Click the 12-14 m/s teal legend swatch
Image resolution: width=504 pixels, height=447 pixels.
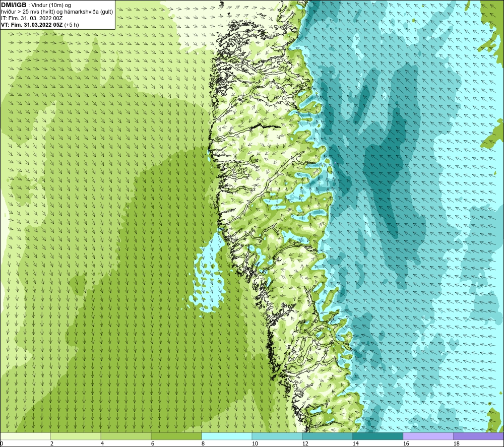327,436
